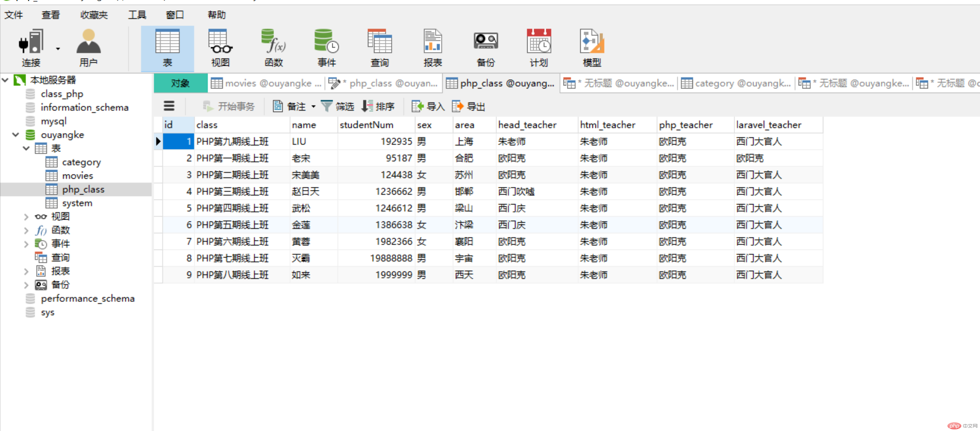Open the View (视图) objects
The width and height of the screenshot is (980, 431).
(x=220, y=49)
